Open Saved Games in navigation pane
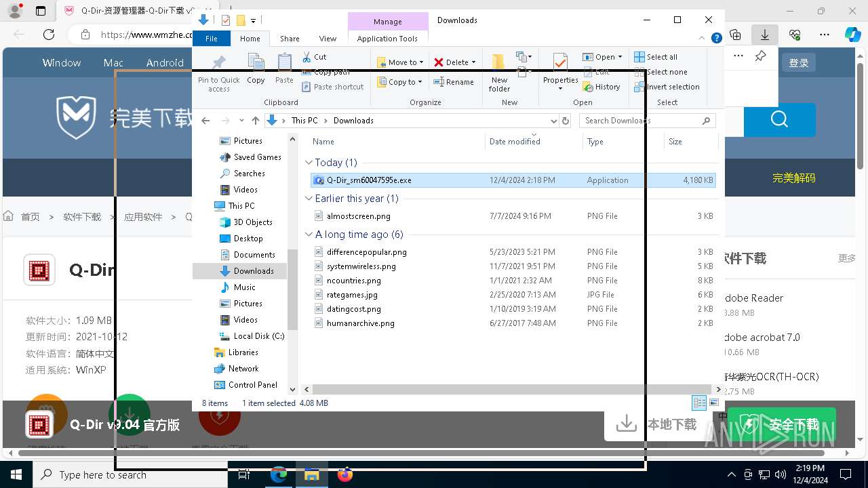The height and width of the screenshot is (488, 868). coord(250,157)
